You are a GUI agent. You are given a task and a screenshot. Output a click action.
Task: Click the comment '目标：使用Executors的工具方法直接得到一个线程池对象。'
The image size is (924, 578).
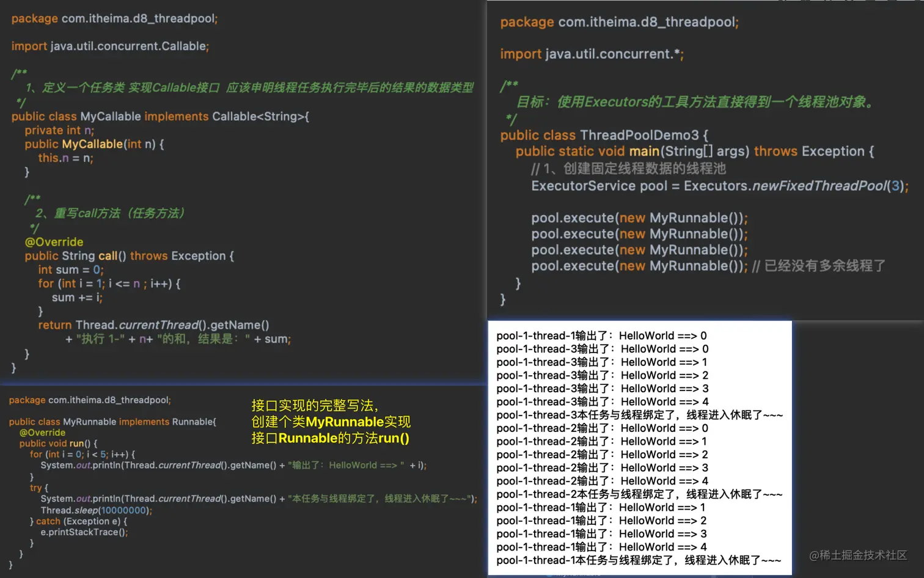696,102
